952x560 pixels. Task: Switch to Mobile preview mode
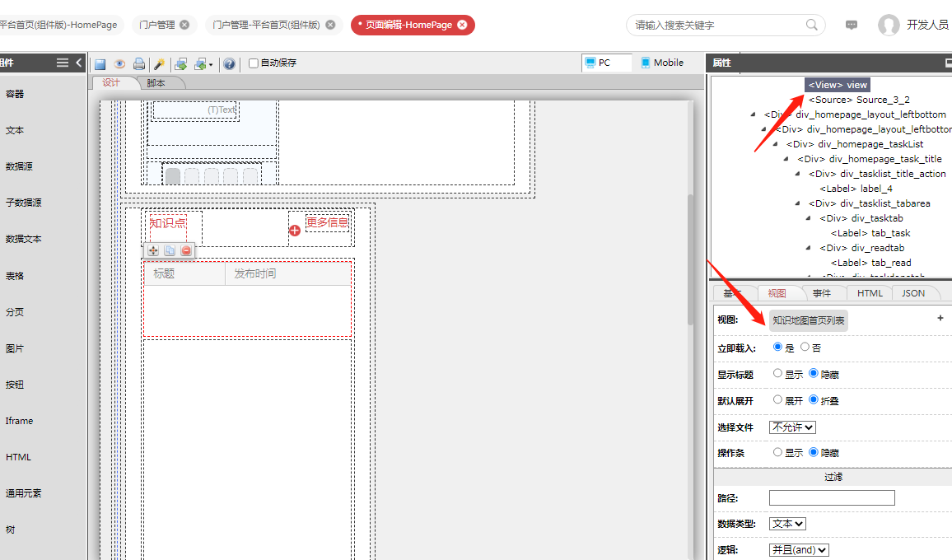click(662, 62)
